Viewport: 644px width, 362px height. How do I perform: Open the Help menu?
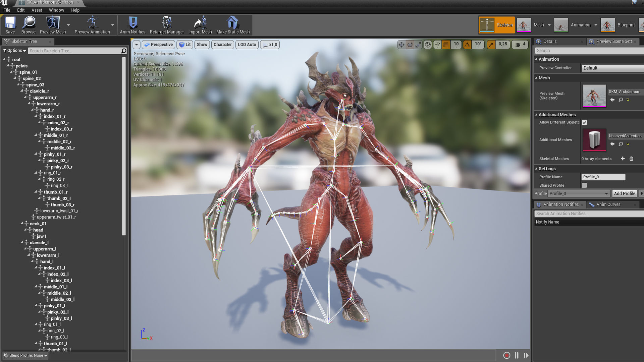tap(75, 10)
